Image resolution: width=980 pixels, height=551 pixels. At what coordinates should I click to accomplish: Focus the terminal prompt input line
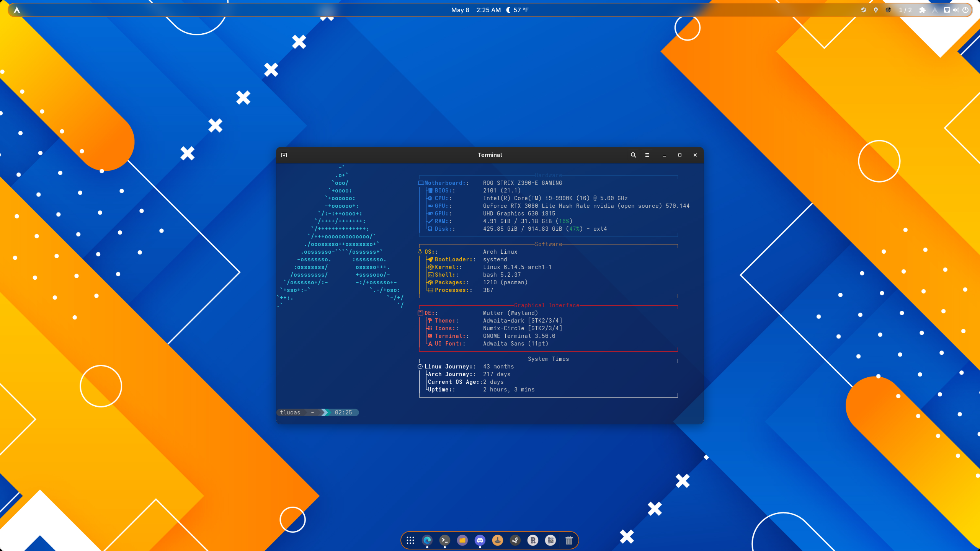(490, 412)
